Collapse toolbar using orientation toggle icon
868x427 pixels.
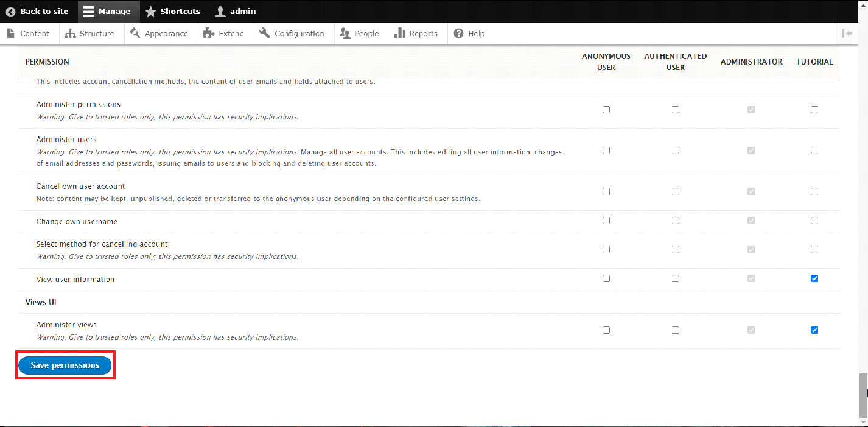[x=847, y=34]
